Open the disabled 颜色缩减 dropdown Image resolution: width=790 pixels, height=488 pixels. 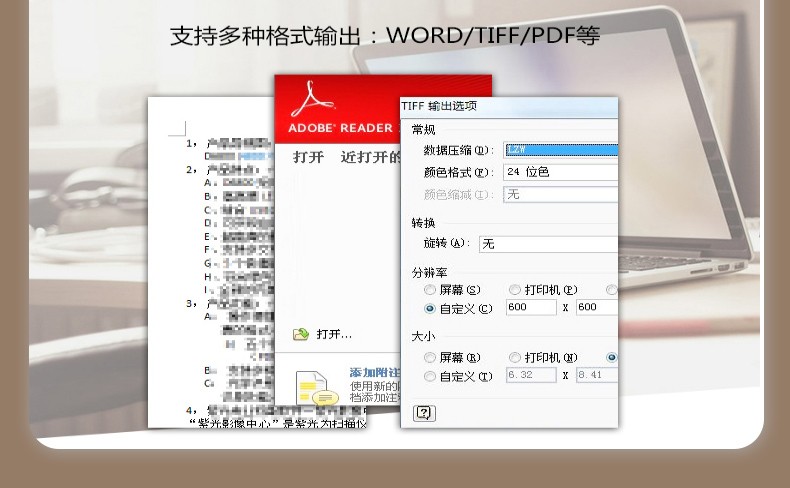(x=561, y=194)
